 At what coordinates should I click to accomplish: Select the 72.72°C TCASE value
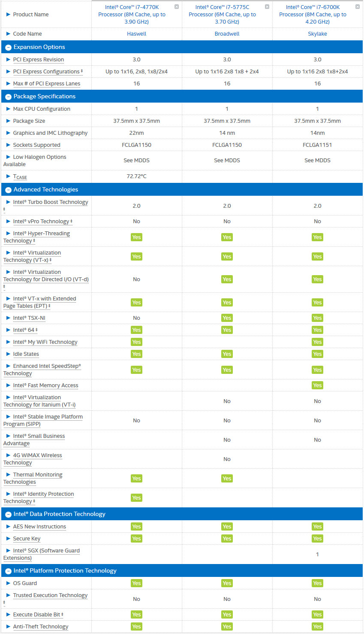coord(137,176)
